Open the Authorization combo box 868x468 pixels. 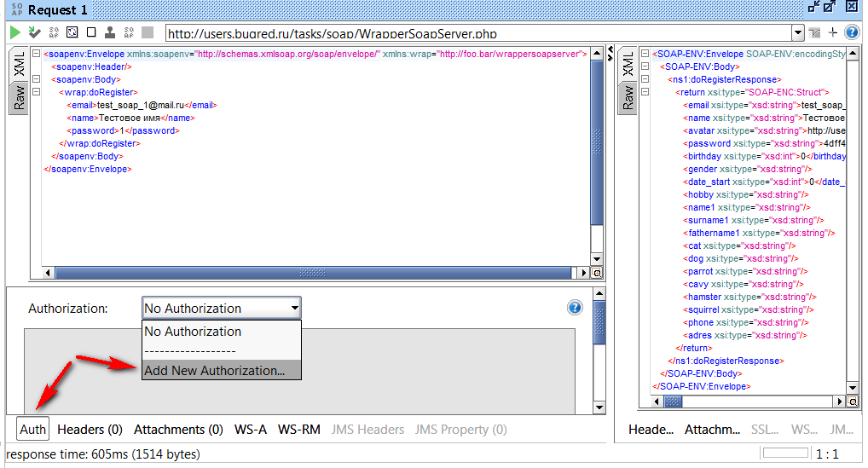click(x=222, y=308)
